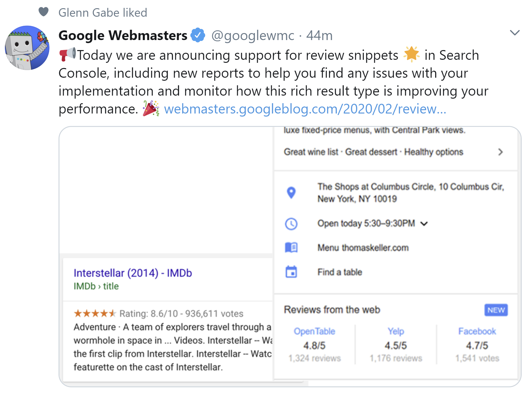532x393 pixels.
Task: Expand the Open today hours dropdown
Action: 425,224
